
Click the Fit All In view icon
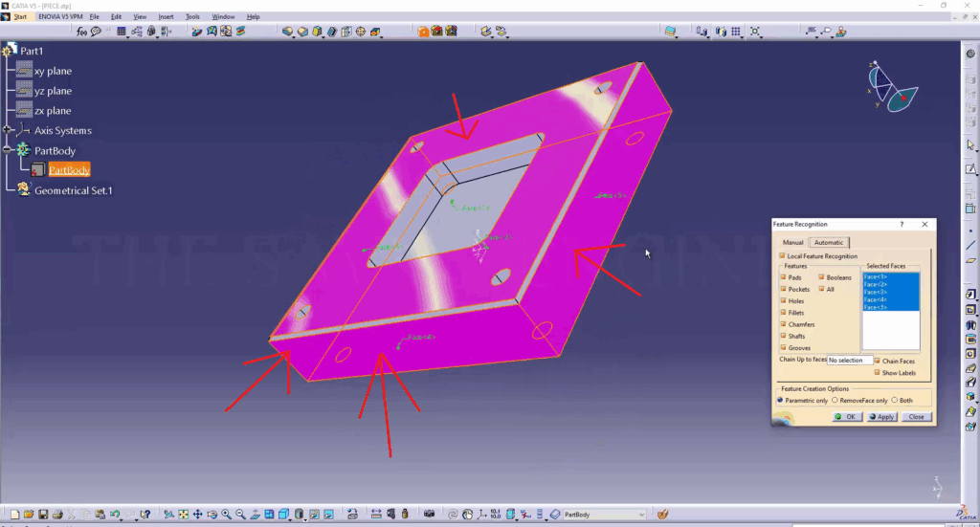(183, 515)
